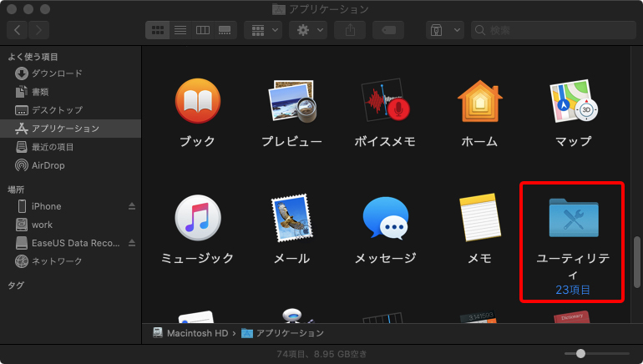Switch to icon view mode
This screenshot has width=643, height=364.
click(157, 30)
